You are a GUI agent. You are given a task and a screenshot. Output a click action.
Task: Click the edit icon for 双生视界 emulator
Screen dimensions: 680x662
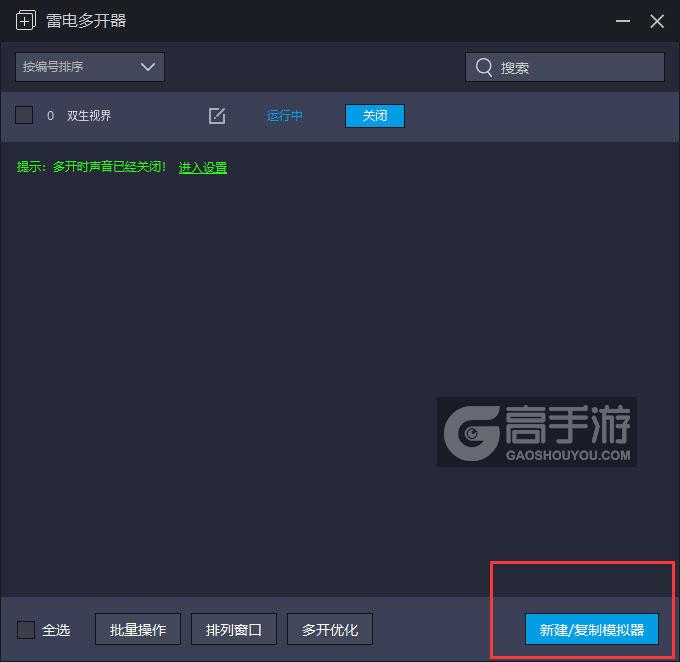(217, 116)
